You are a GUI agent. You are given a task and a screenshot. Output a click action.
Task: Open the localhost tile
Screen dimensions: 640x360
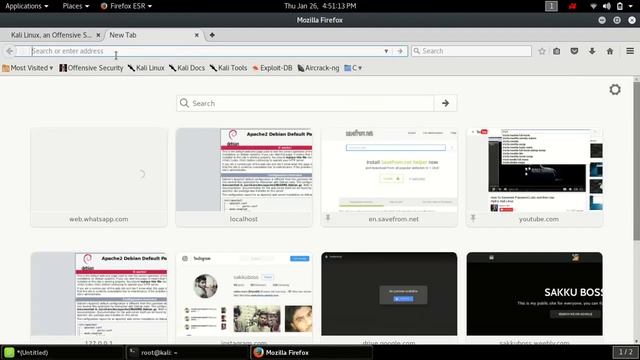[x=244, y=177]
